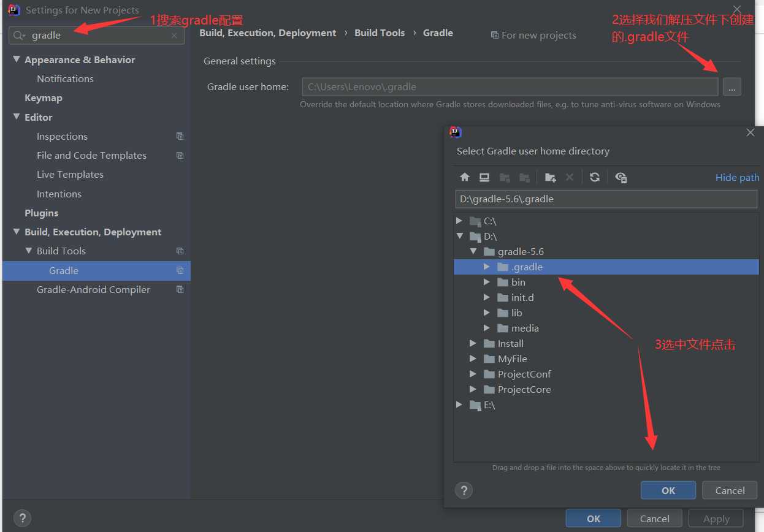Click the Gradle user home text field

510,87
